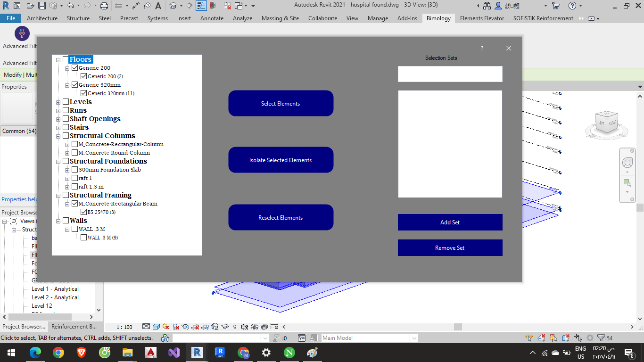This screenshot has width=644, height=362.
Task: Switch to the Elements Elevator tab
Action: point(482,18)
